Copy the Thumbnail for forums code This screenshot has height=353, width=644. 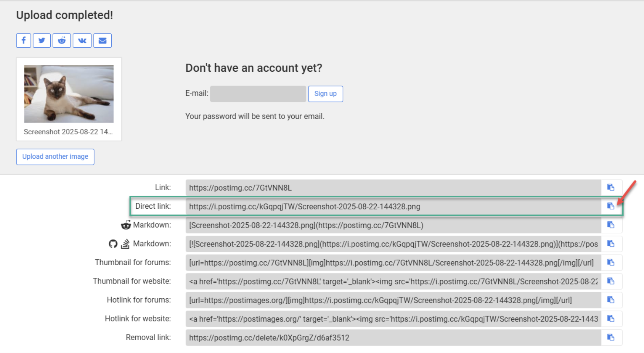click(x=611, y=263)
